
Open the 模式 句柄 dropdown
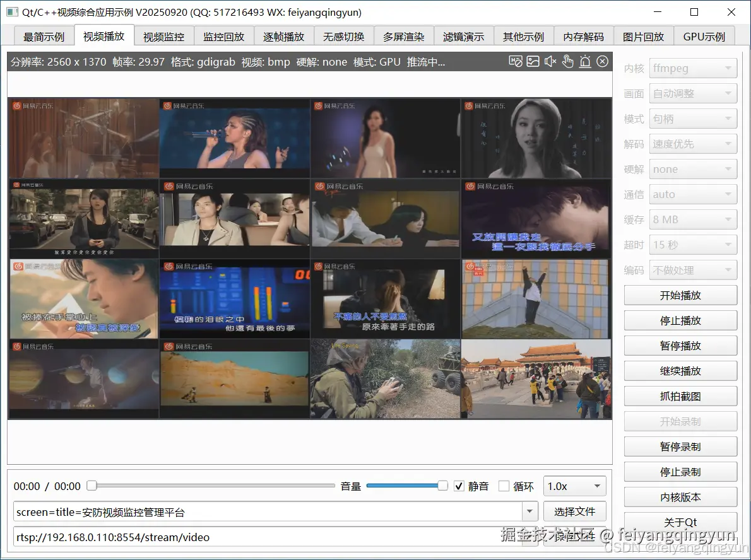pyautogui.click(x=693, y=119)
